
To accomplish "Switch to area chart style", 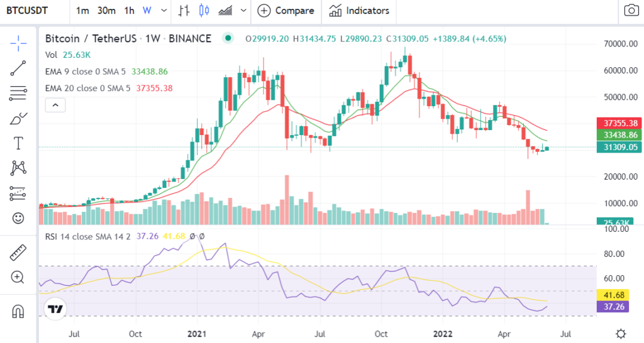I will pyautogui.click(x=225, y=11).
